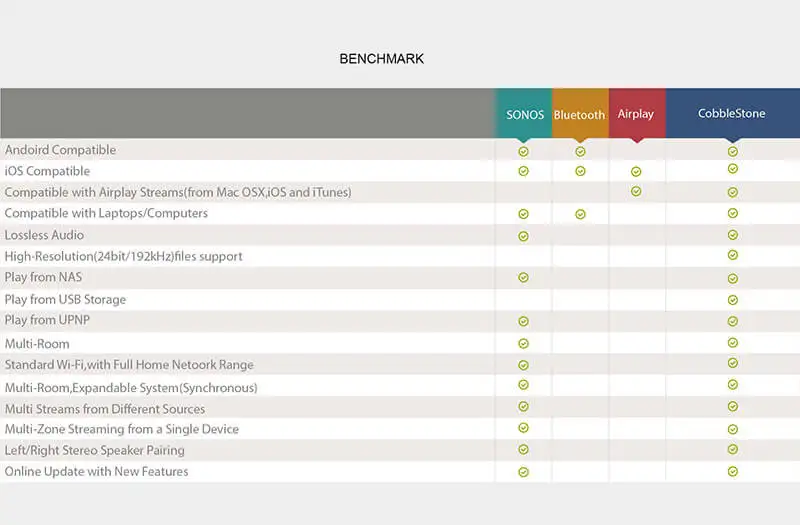Click CobbleStone checkmark for Play from UPNP
Image resolution: width=800 pixels, height=525 pixels.
click(x=733, y=321)
